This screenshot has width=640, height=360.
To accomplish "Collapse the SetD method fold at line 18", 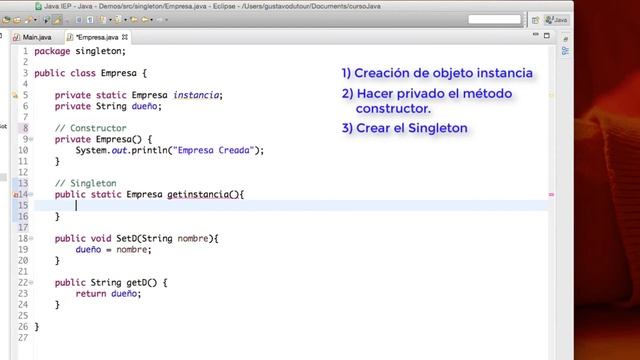I will tap(31, 238).
